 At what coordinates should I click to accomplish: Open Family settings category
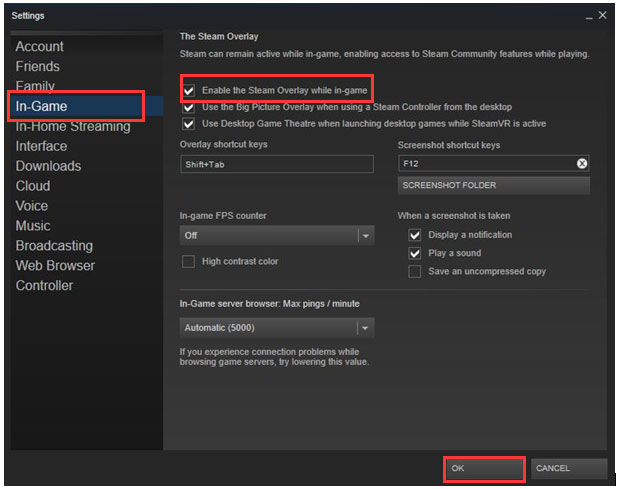pyautogui.click(x=35, y=85)
